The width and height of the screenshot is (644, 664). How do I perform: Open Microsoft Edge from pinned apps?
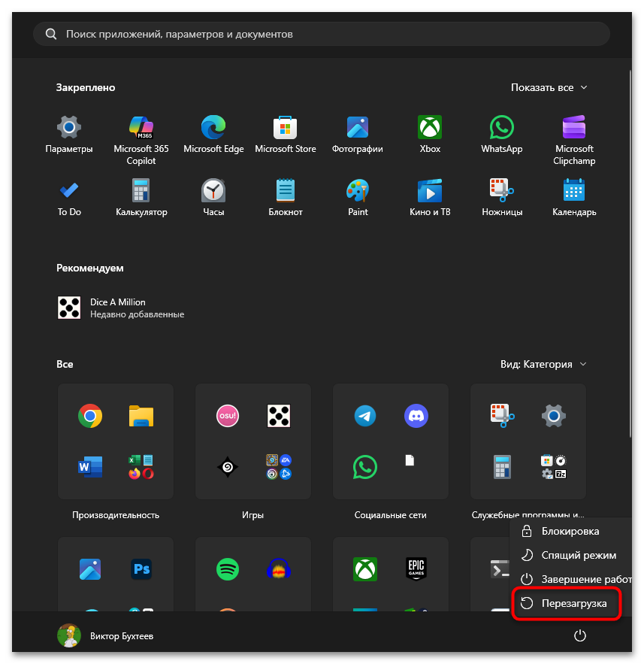click(213, 135)
